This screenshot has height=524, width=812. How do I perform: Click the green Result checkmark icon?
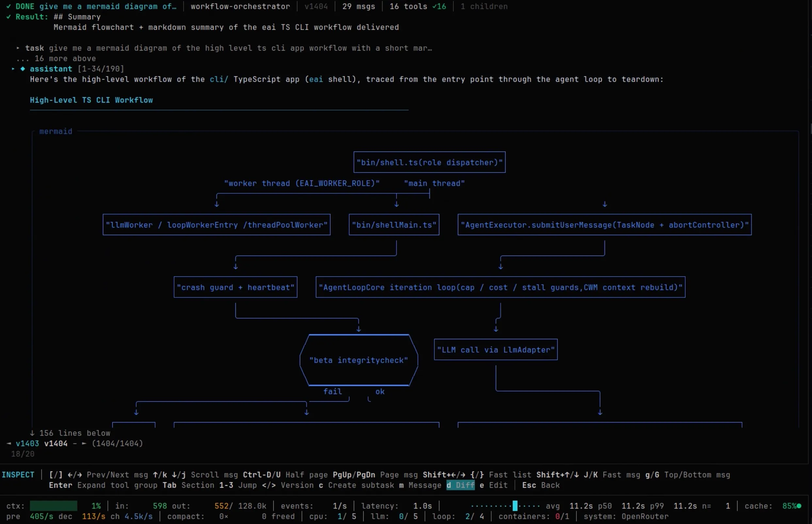8,17
